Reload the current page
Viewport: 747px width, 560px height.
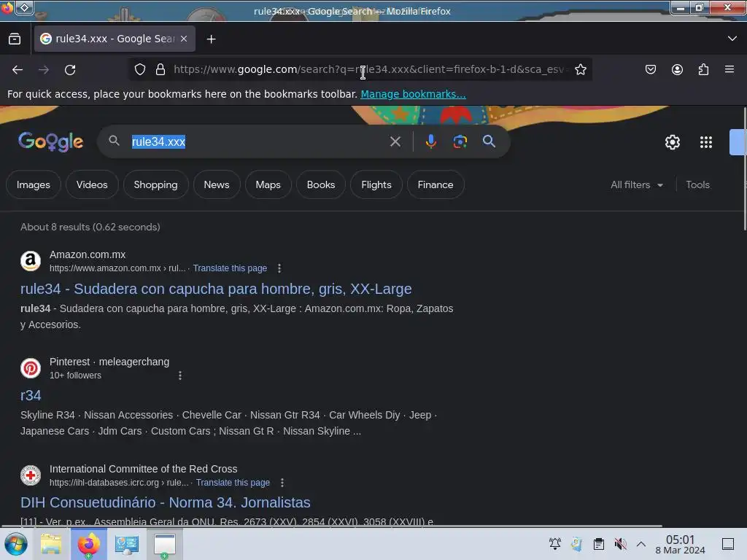click(x=70, y=70)
